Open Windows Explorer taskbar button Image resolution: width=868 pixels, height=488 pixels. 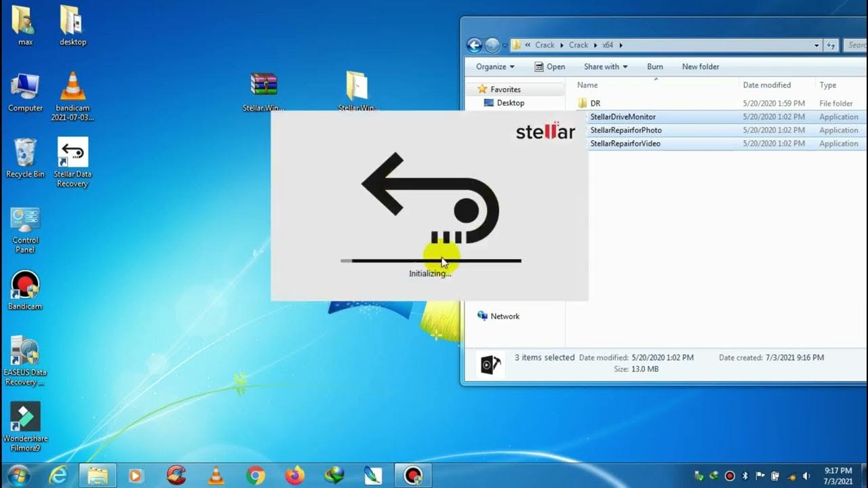click(x=98, y=476)
